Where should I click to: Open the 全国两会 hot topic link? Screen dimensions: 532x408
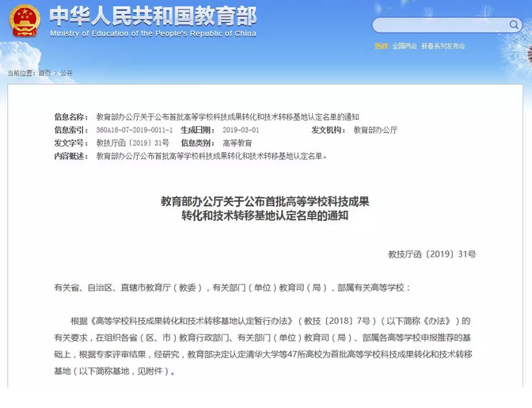(x=405, y=46)
